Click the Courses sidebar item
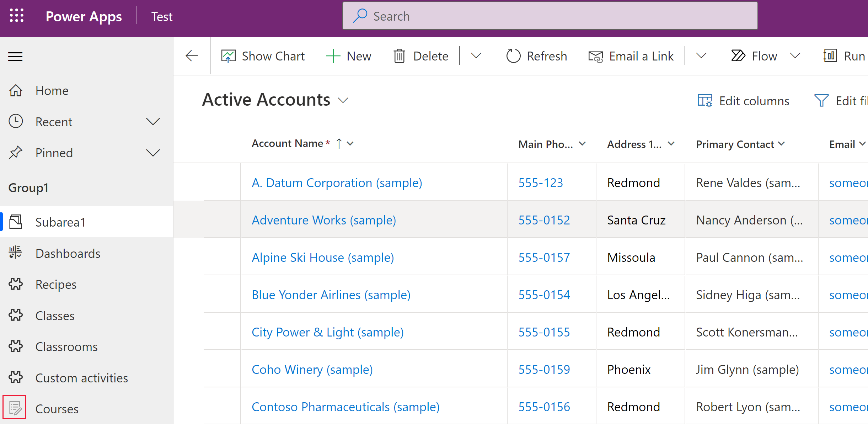This screenshot has width=868, height=424. [x=58, y=409]
